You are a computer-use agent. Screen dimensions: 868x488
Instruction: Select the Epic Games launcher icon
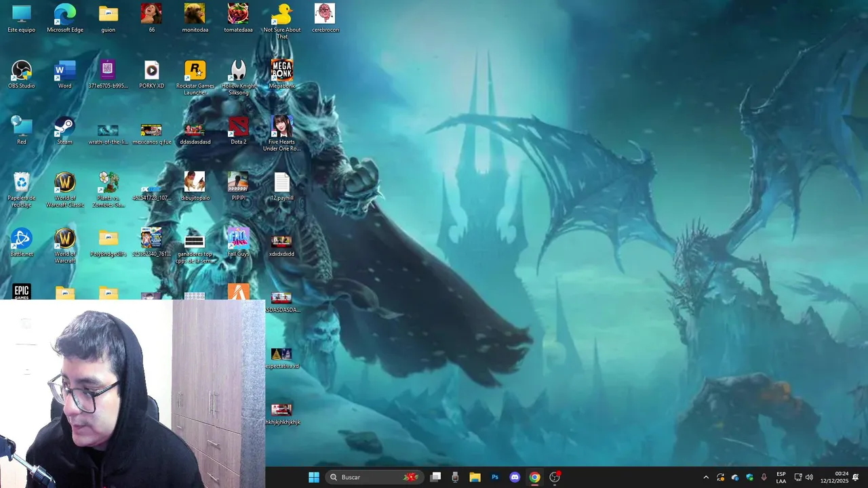(x=22, y=291)
